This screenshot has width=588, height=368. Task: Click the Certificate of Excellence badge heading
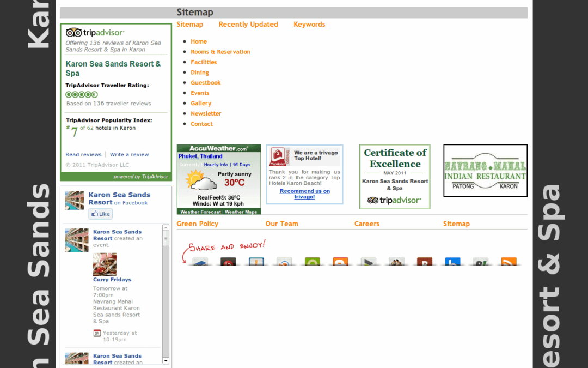tap(395, 159)
